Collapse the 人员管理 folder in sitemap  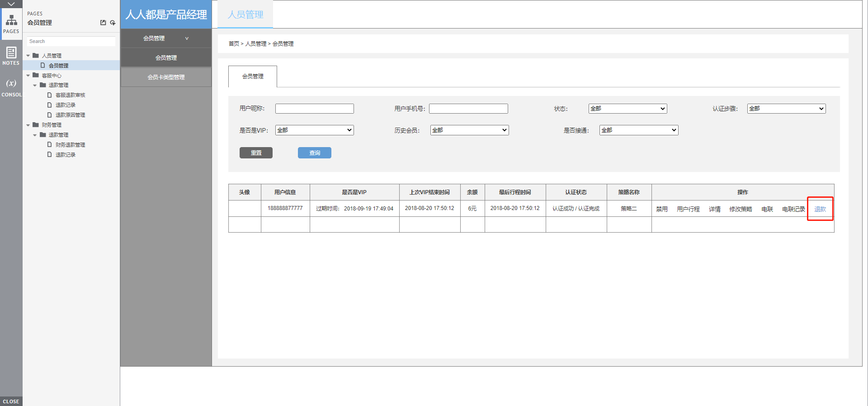pos(28,56)
